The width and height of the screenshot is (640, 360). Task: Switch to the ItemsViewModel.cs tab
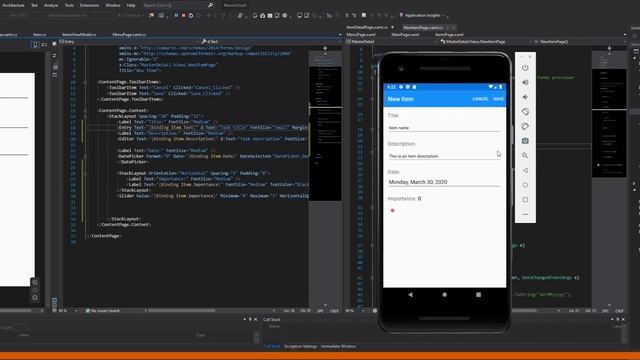pyautogui.click(x=79, y=35)
